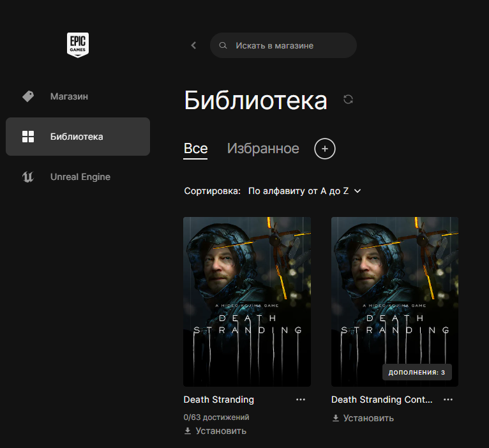This screenshot has width=489, height=448.
Task: Open Death Stranding cover thumbnail
Action: pos(247,302)
